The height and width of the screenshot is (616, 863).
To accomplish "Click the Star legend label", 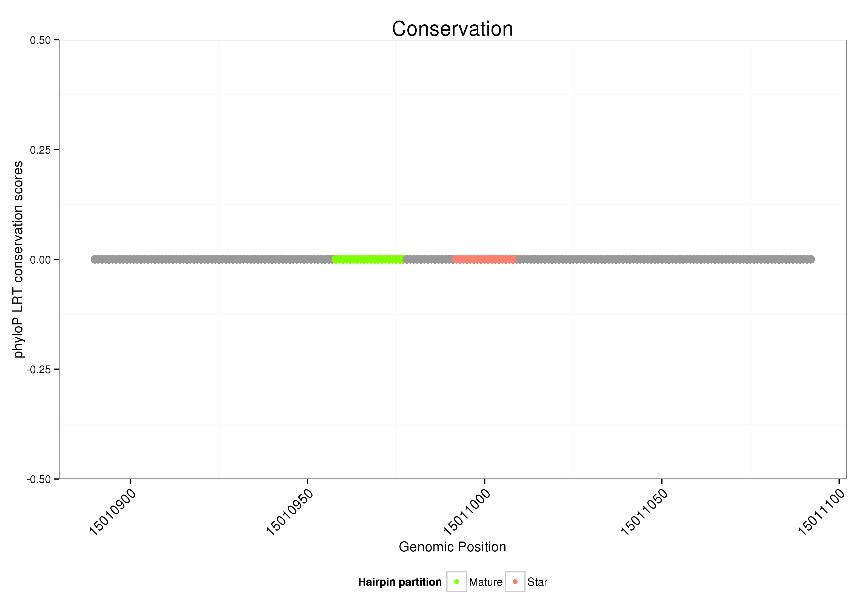I will pyautogui.click(x=537, y=582).
